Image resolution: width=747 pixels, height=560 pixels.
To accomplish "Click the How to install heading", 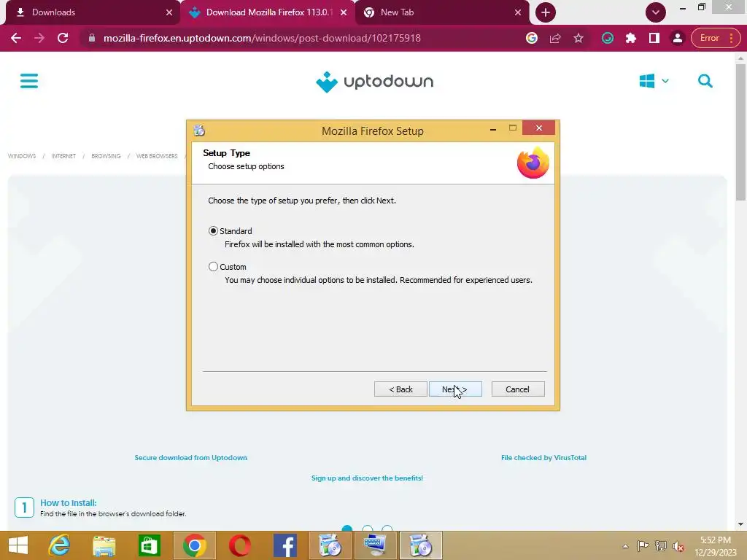I will pos(68,503).
